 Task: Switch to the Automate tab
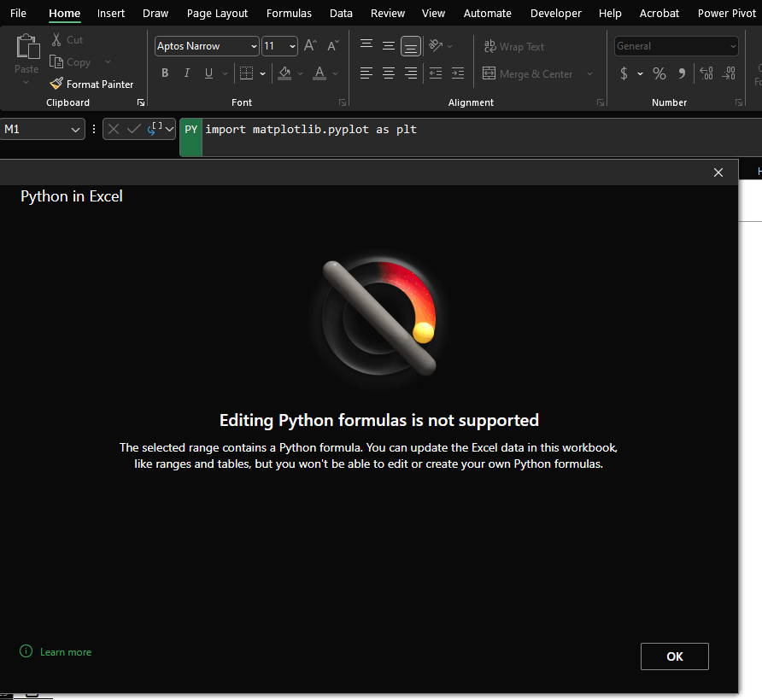point(488,13)
